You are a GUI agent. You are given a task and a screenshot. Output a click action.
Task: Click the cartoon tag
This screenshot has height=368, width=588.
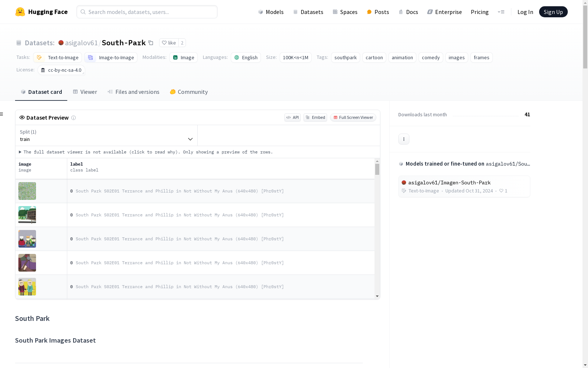tap(374, 57)
